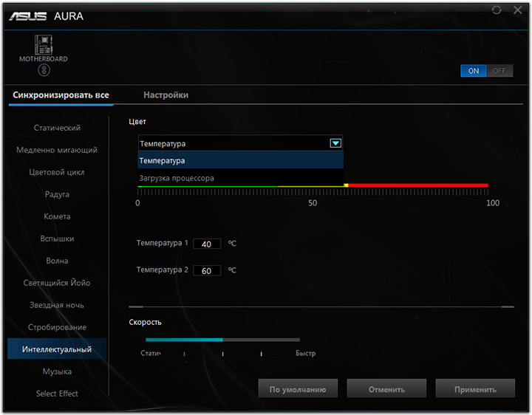Click the red section of temperature bar

pyautogui.click(x=418, y=185)
